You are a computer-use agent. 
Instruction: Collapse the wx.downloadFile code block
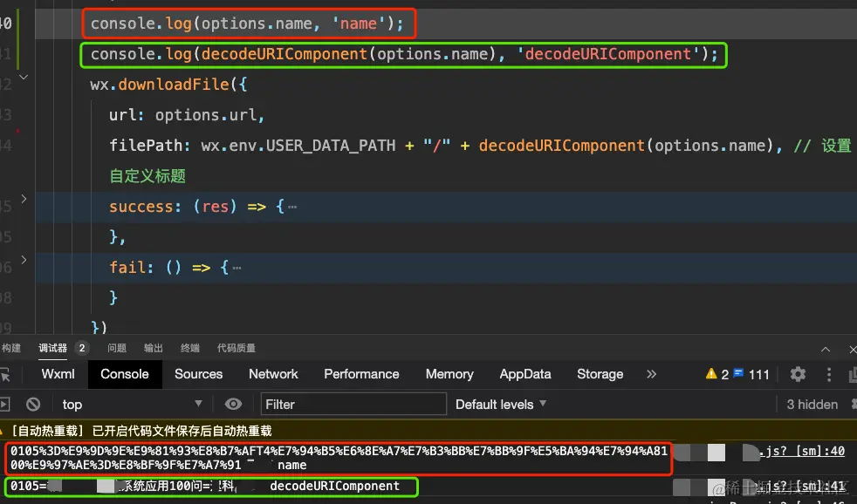click(x=24, y=77)
